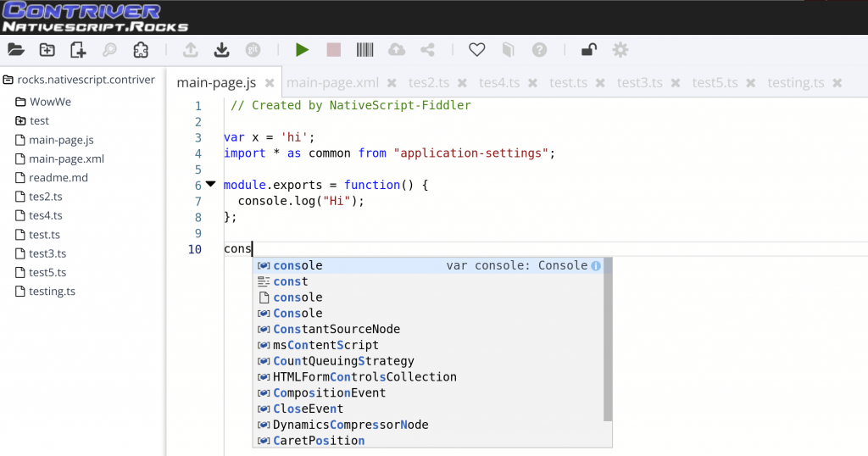Click the barcode scanner toolbar icon
This screenshot has width=868, height=456.
364,50
